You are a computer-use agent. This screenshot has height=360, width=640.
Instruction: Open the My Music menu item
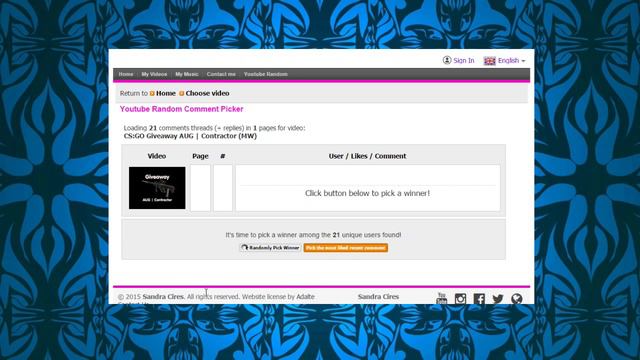pyautogui.click(x=187, y=74)
